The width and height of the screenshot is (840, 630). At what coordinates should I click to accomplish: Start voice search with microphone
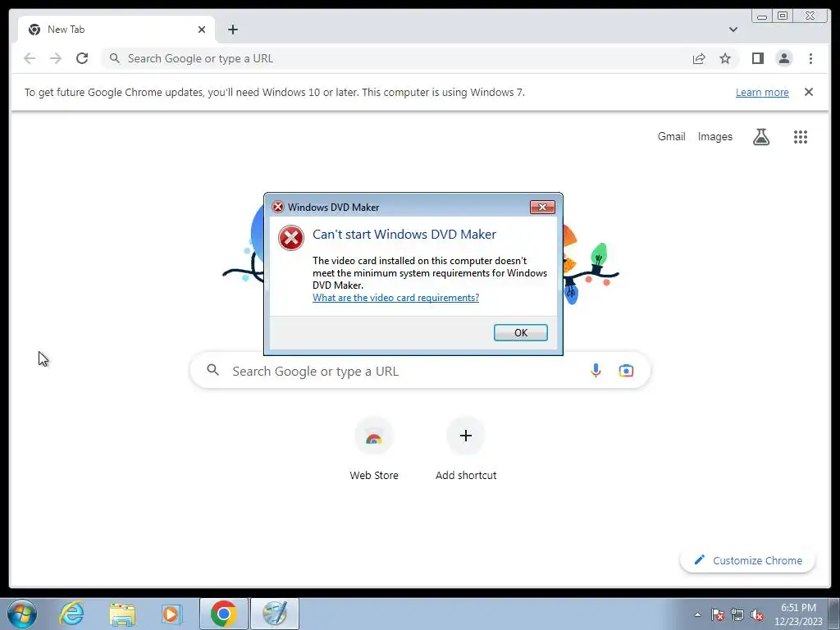[596, 370]
